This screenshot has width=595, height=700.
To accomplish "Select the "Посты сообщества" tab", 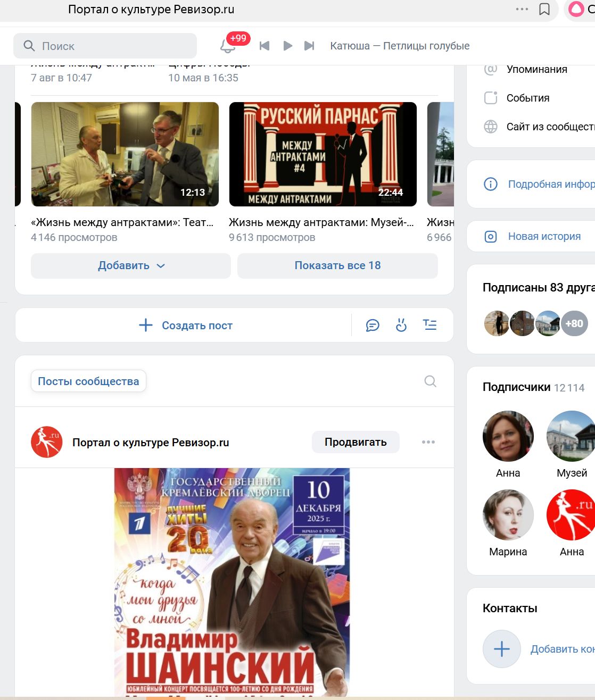I will click(x=88, y=381).
